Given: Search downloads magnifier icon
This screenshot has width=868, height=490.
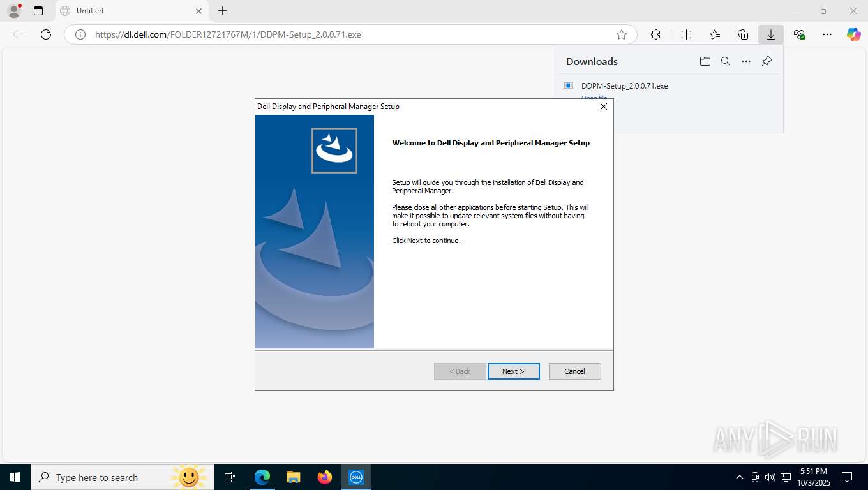Looking at the screenshot, I should tap(725, 61).
